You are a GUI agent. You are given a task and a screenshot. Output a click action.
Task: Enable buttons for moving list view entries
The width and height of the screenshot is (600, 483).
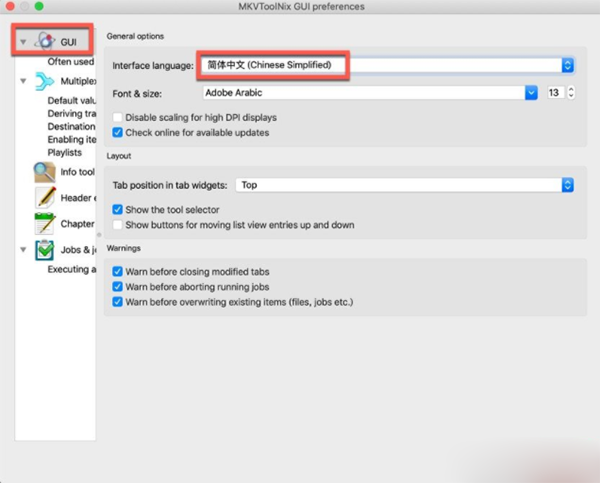click(x=117, y=225)
